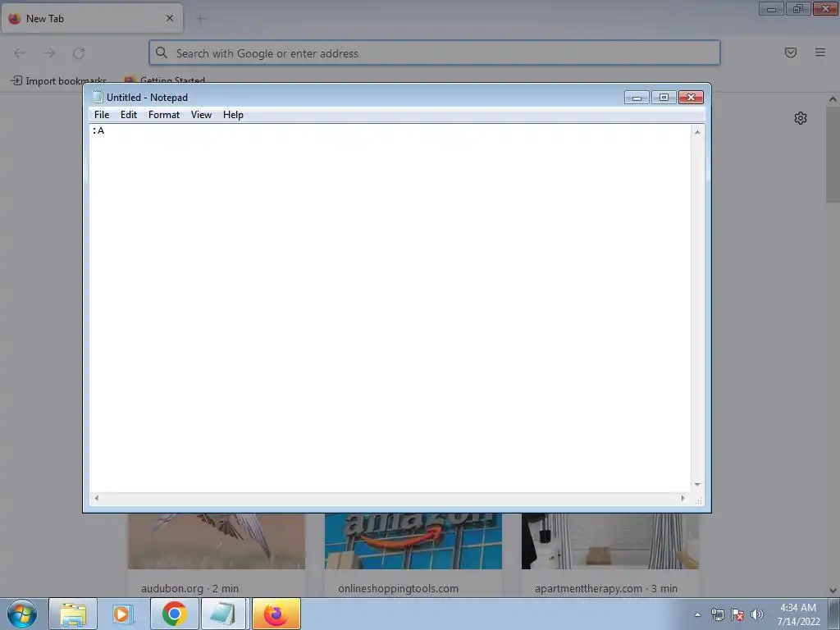Click the search magnifier icon in address bar
Viewport: 840px width, 630px height.
(x=162, y=52)
